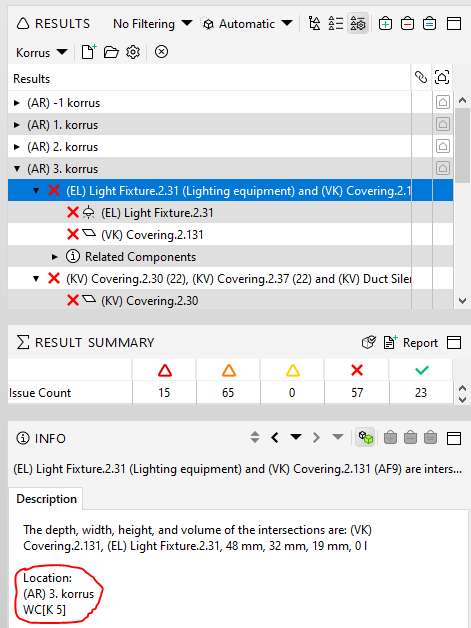The image size is (471, 628).
Task: Switch to the Description tab
Action: point(46,499)
